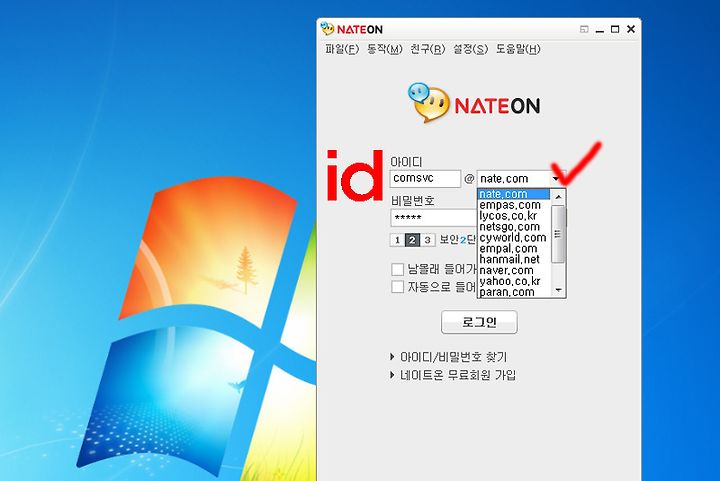This screenshot has height=481, width=720.
Task: Open the 도움말(H) menu
Action: (518, 49)
